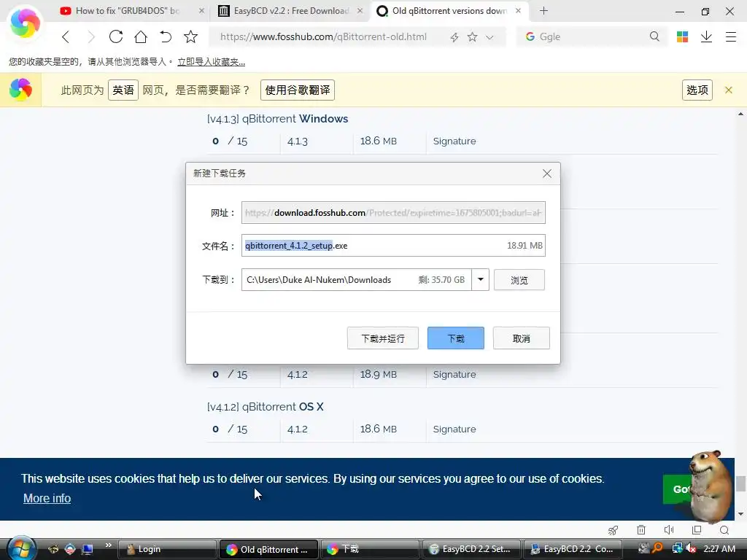
Task: Toggle the sound icon in status bar
Action: point(669,529)
